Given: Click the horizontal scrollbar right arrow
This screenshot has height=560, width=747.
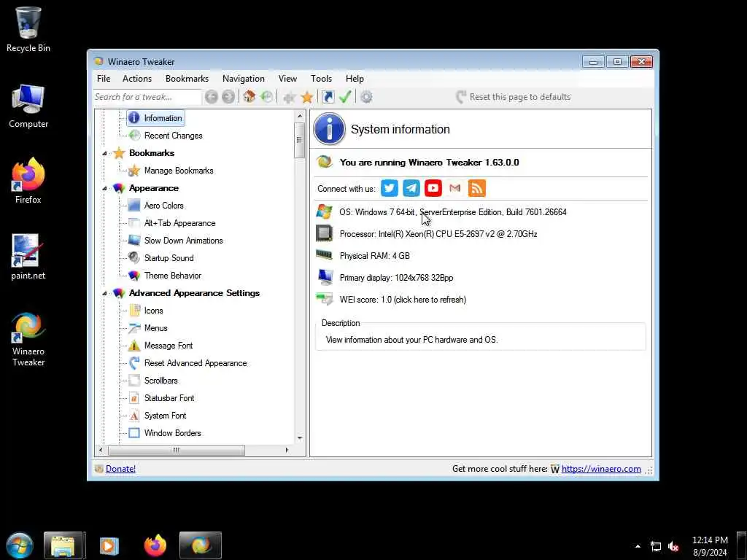Looking at the screenshot, I should pyautogui.click(x=287, y=450).
